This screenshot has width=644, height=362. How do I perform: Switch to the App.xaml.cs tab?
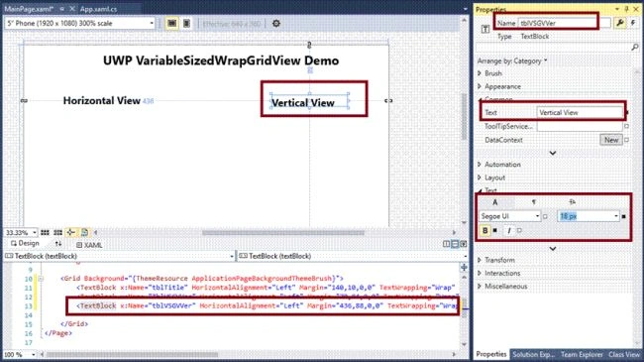tap(98, 9)
